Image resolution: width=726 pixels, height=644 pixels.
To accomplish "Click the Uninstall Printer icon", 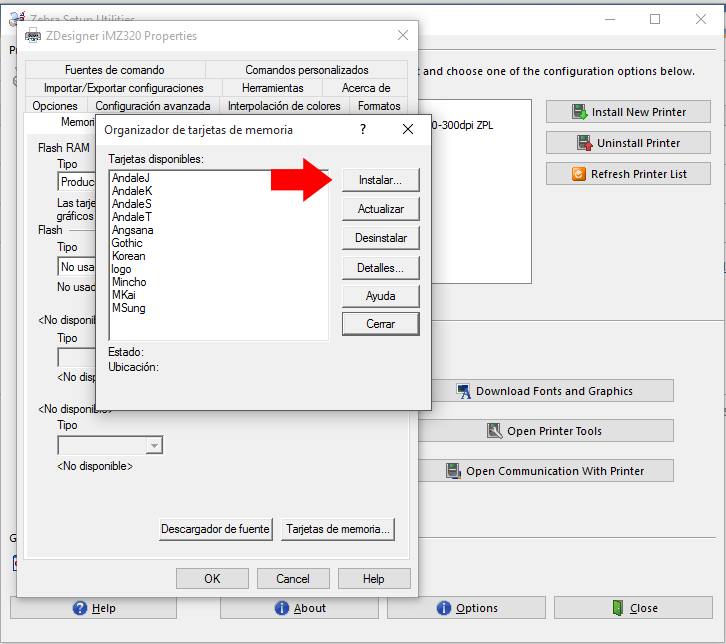I will (x=585, y=143).
